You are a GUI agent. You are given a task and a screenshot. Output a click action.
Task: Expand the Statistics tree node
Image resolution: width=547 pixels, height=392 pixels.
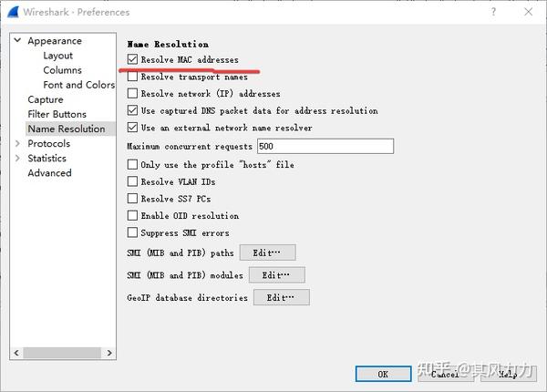pos(17,158)
